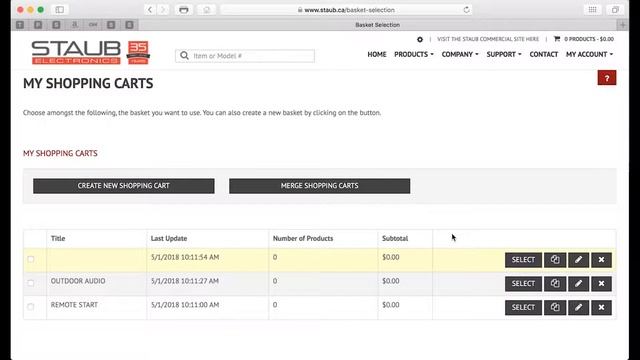Image resolution: width=640 pixels, height=360 pixels.
Task: Duplicate the untitled highlighted cart
Action: [555, 260]
